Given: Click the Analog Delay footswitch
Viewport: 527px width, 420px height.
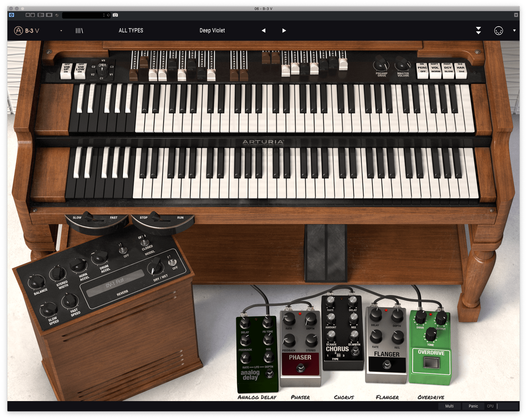Looking at the screenshot, I should (269, 373).
